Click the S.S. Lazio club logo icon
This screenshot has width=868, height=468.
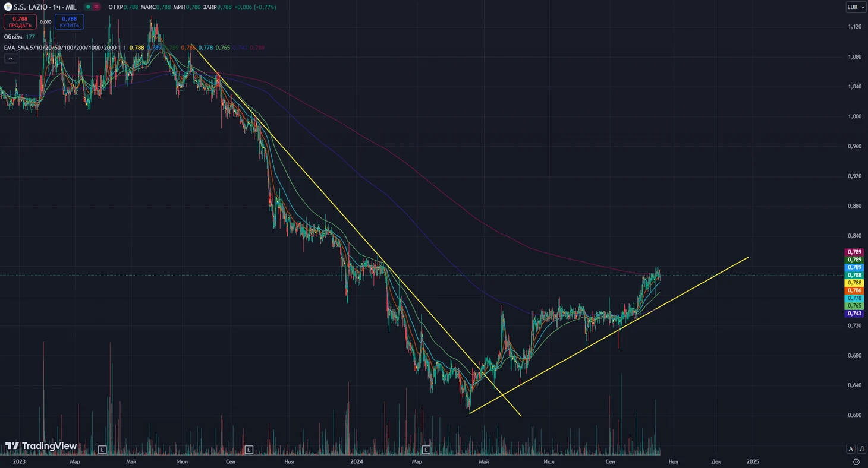8,7
